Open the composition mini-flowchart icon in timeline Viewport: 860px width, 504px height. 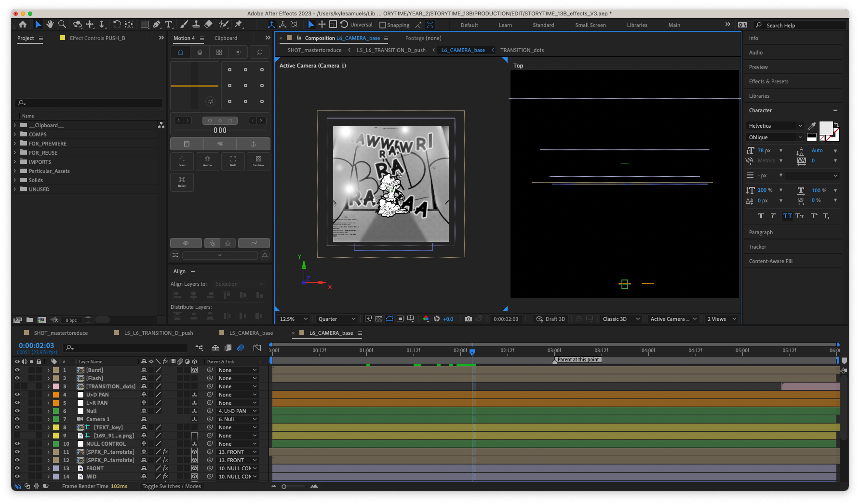(x=199, y=348)
